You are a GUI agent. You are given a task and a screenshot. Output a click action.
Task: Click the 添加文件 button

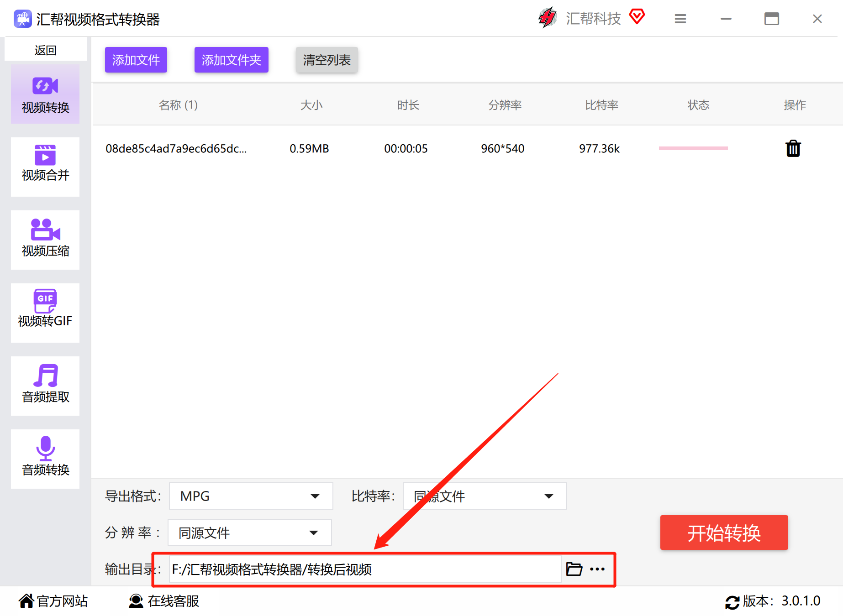[x=136, y=60]
